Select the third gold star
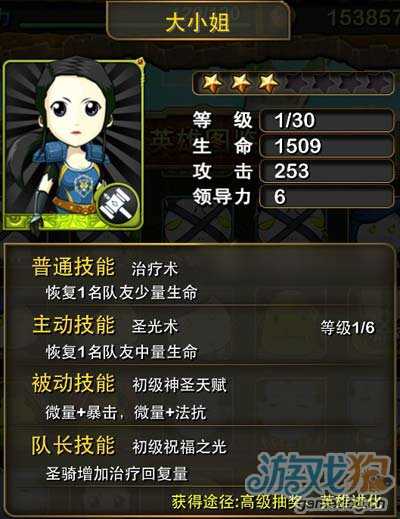400x519 pixels. point(269,82)
